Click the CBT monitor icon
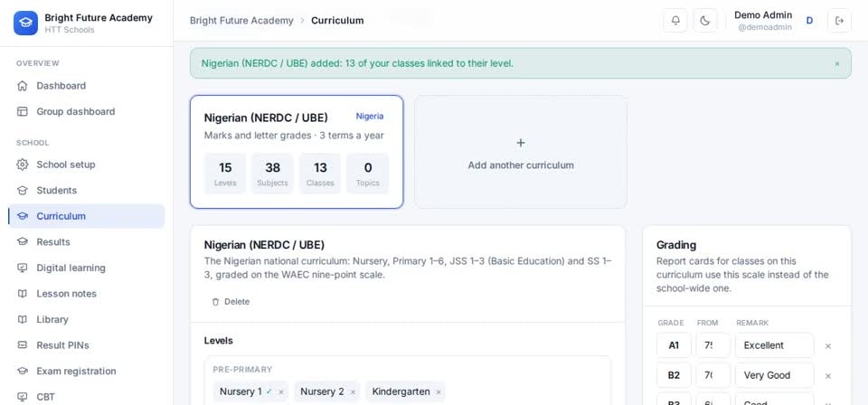The width and height of the screenshot is (868, 405). click(x=22, y=397)
